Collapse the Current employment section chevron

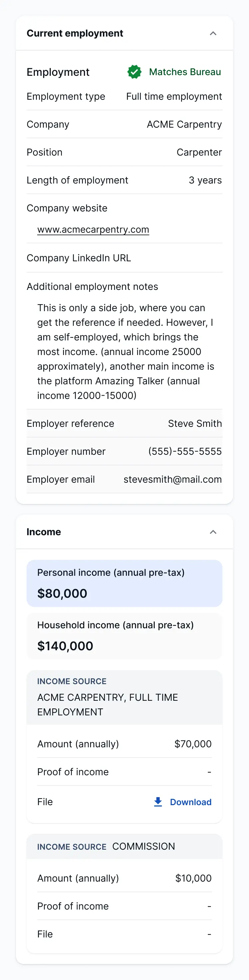(x=213, y=34)
